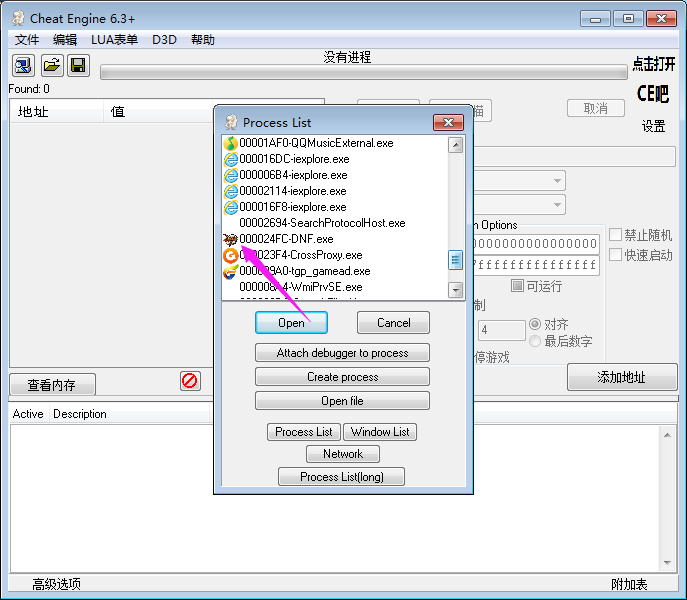Open the LUA表单 menu
The height and width of the screenshot is (600, 687).
click(x=114, y=40)
